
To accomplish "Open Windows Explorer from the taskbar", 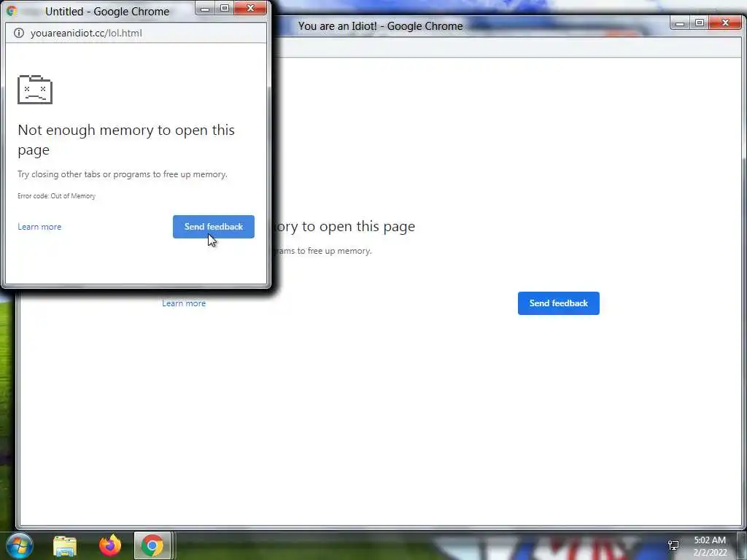I will tap(65, 545).
